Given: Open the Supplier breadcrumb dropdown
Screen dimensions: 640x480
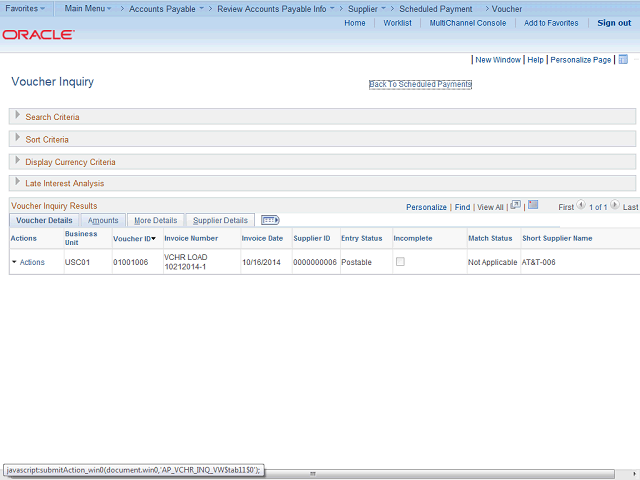Looking at the screenshot, I should pyautogui.click(x=367, y=9).
